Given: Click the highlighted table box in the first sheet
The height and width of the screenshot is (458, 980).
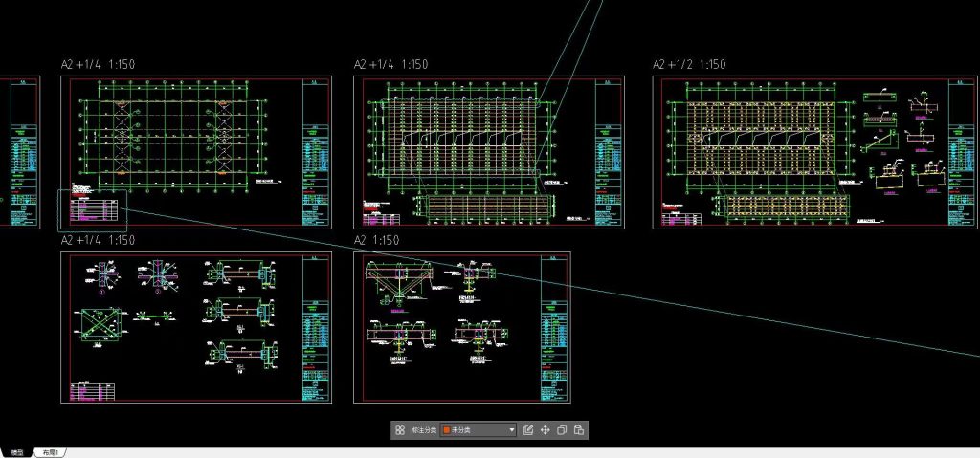Looking at the screenshot, I should point(93,210).
